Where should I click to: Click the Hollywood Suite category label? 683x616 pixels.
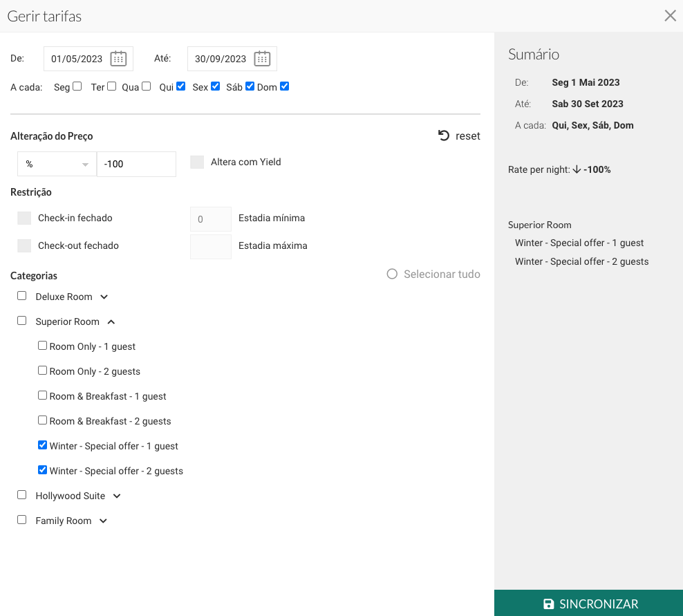(70, 496)
